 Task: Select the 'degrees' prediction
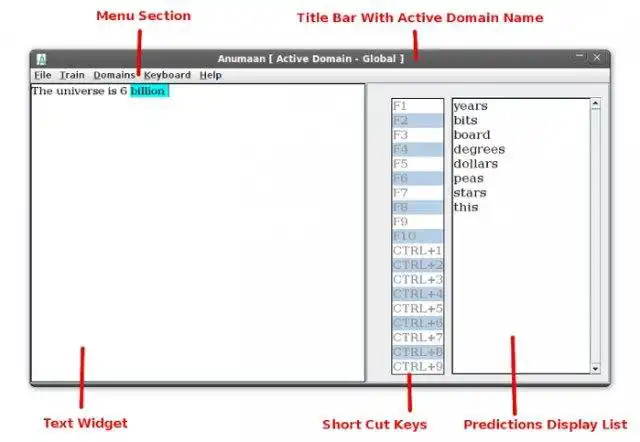(479, 149)
